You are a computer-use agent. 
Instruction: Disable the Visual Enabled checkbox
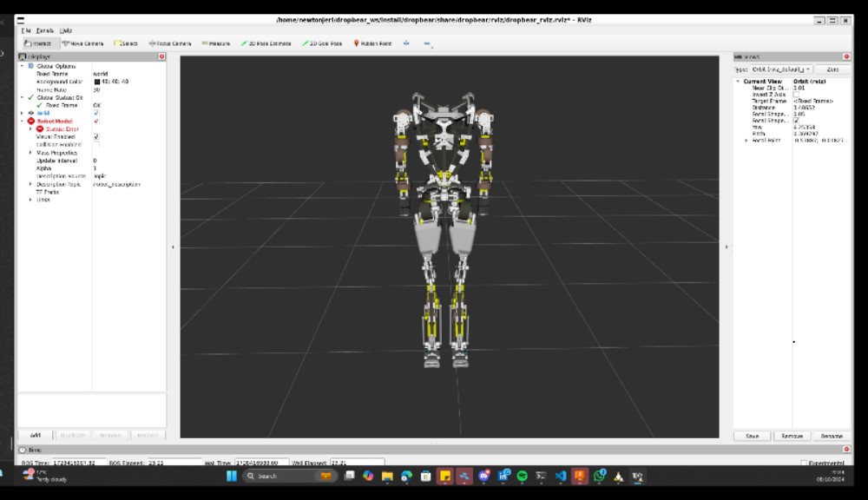pyautogui.click(x=95, y=136)
